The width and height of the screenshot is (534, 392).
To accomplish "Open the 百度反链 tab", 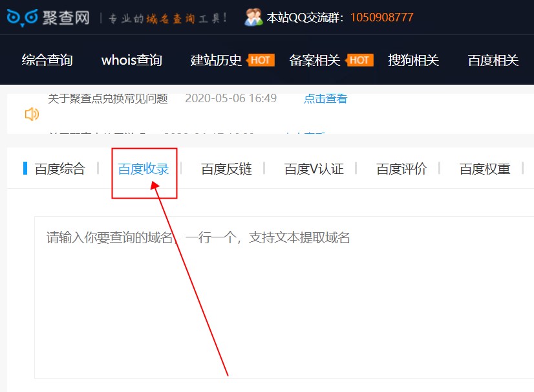I will (x=226, y=168).
